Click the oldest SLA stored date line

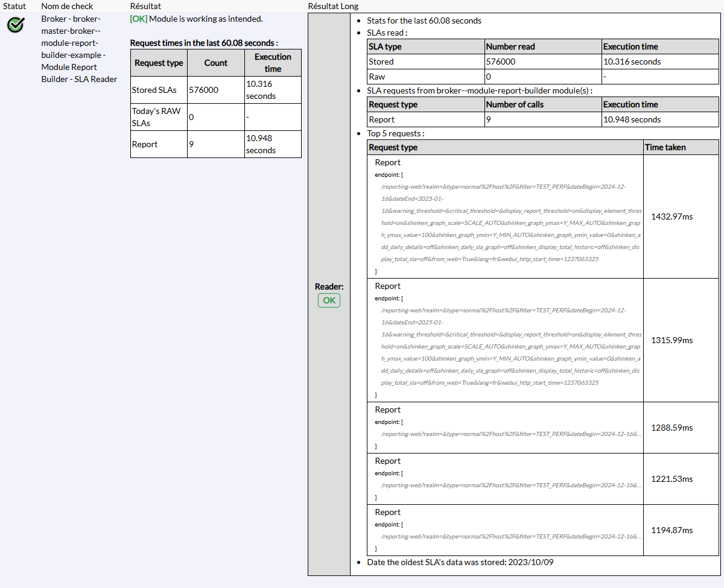[x=460, y=562]
